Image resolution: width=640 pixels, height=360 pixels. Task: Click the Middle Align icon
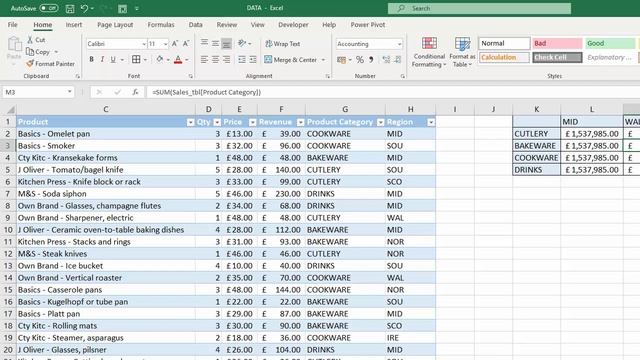click(215, 43)
